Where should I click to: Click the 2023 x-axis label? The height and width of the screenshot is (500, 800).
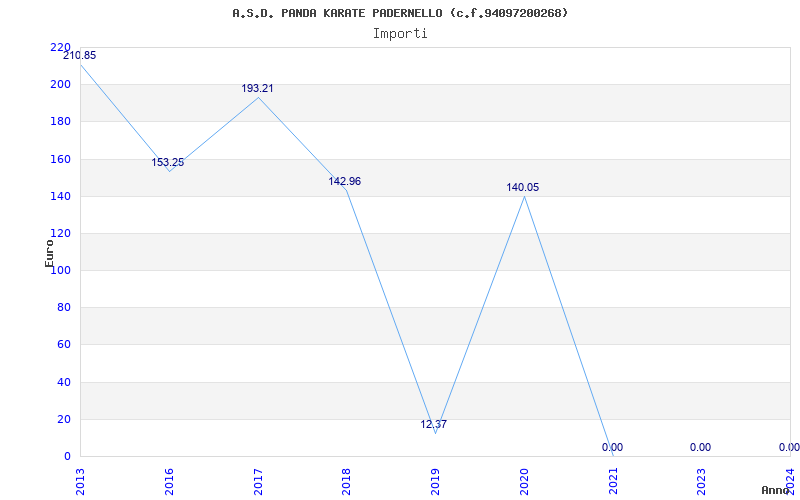click(x=702, y=482)
